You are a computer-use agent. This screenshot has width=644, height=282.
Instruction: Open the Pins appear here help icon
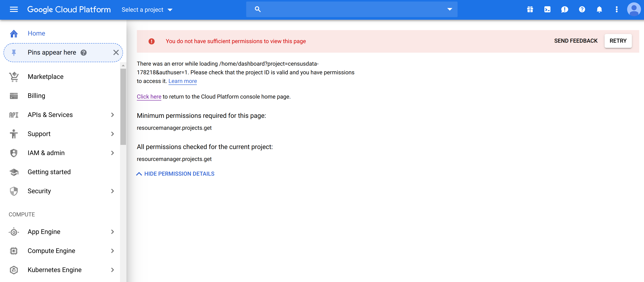pos(84,52)
